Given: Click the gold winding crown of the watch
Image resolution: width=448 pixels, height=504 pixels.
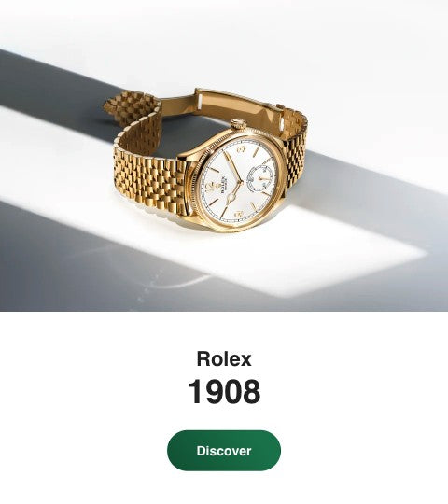Looking at the screenshot, I should 238,123.
